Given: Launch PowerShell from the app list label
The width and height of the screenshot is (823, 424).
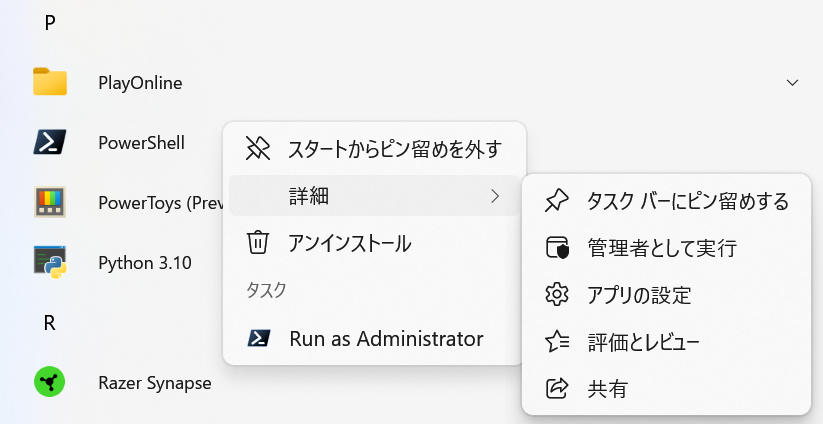Looking at the screenshot, I should pos(141,143).
